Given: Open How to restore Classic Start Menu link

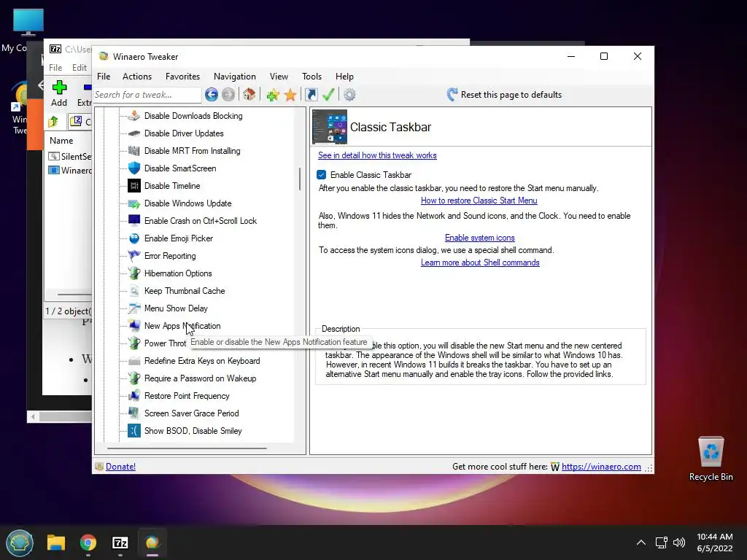Looking at the screenshot, I should [x=479, y=201].
